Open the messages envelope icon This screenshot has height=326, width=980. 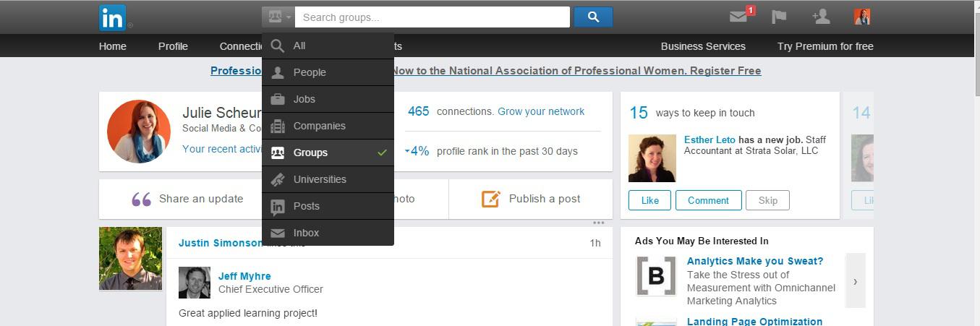click(x=738, y=17)
